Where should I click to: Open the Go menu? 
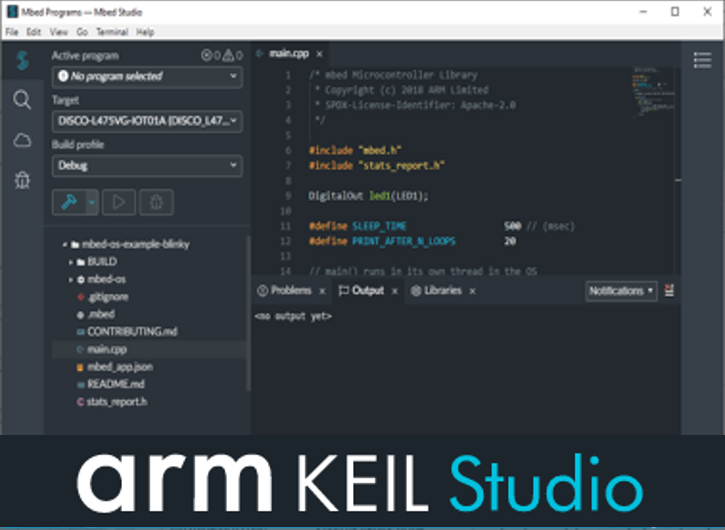(82, 32)
